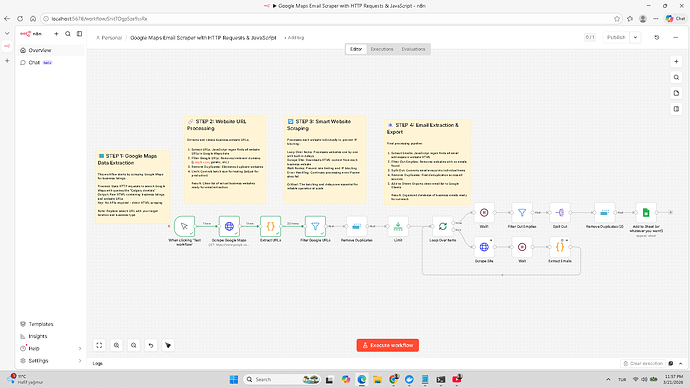Select the Filter Google URLs node
The image size is (690, 388).
tap(315, 226)
